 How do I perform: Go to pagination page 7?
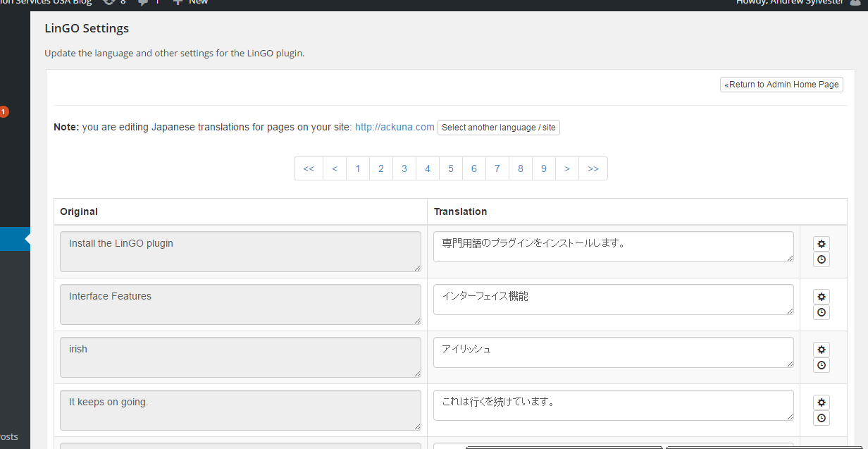coord(497,168)
